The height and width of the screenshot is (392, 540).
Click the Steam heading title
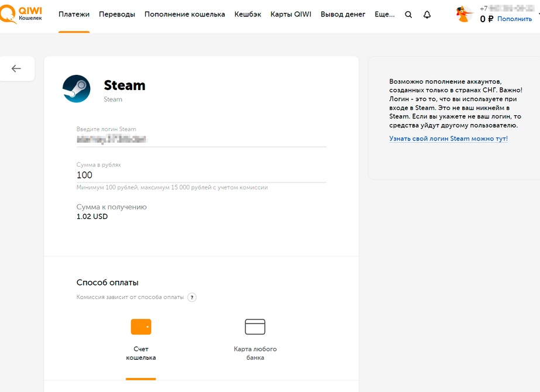click(125, 85)
